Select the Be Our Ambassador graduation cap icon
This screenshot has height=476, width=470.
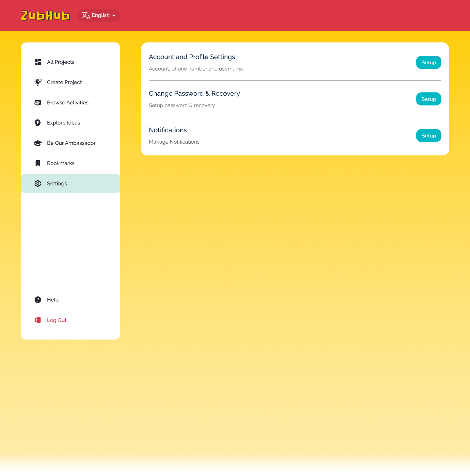pos(38,143)
